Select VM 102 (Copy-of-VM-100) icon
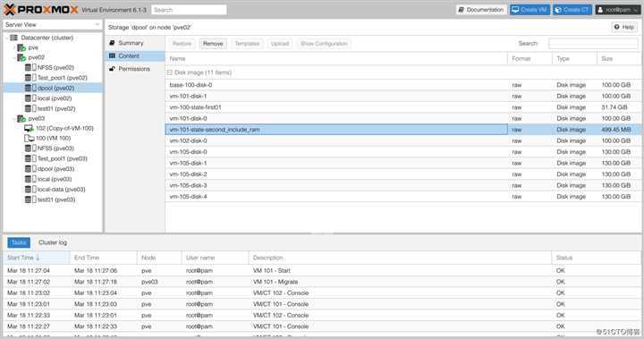This screenshot has height=339, width=644. point(29,128)
